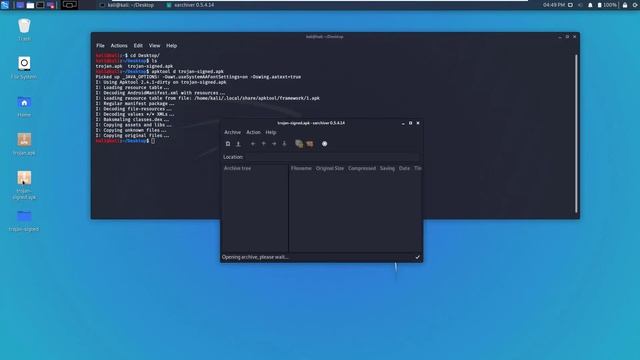Image resolution: width=640 pixels, height=360 pixels.
Task: Switch to the kali@kali ~/Desktop taskbar button
Action: (x=127, y=5)
